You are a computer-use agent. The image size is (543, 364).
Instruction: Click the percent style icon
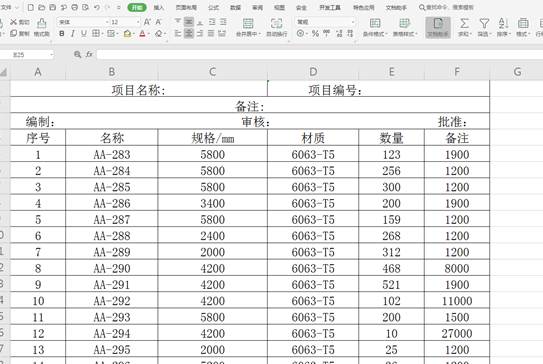coord(315,34)
